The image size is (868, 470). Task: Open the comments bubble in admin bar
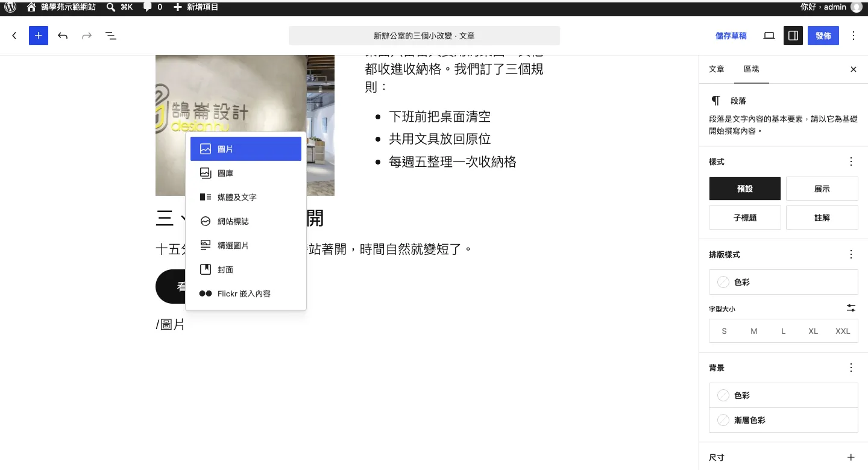pos(153,7)
